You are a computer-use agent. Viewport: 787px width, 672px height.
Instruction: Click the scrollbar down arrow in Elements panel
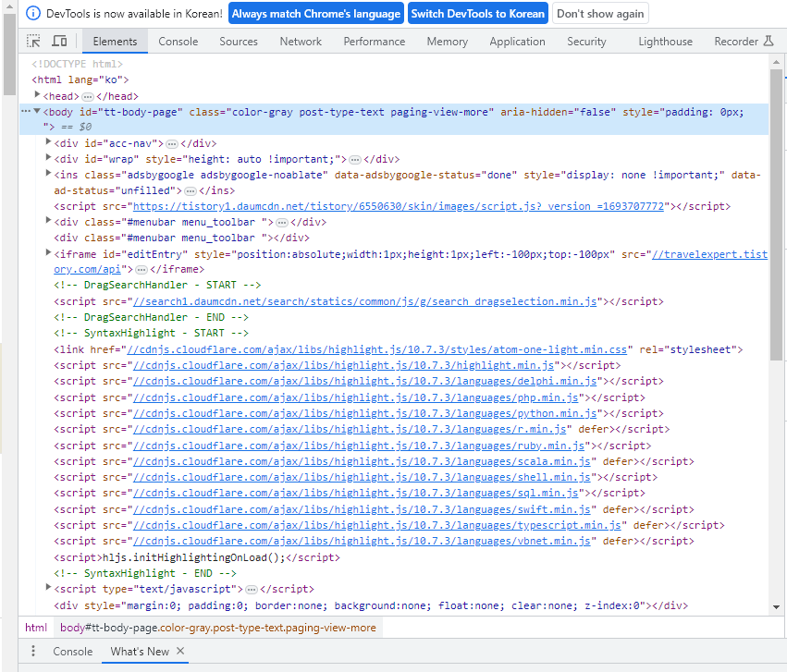pos(776,606)
